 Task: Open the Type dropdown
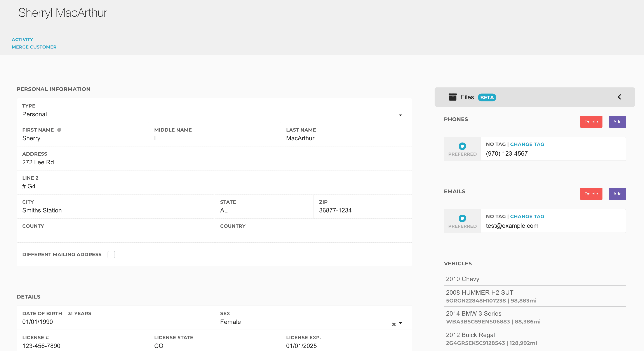tap(400, 115)
